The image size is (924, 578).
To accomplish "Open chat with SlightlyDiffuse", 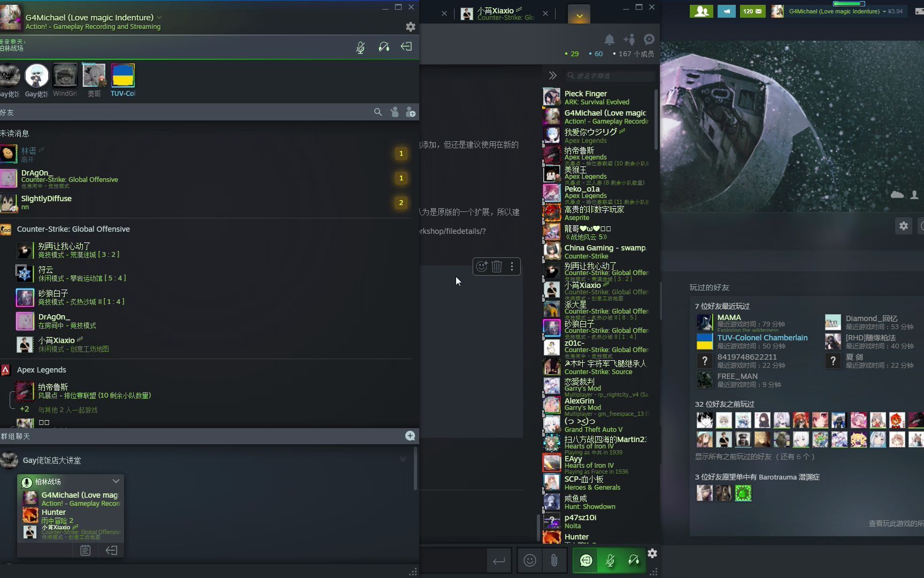I will 206,202.
